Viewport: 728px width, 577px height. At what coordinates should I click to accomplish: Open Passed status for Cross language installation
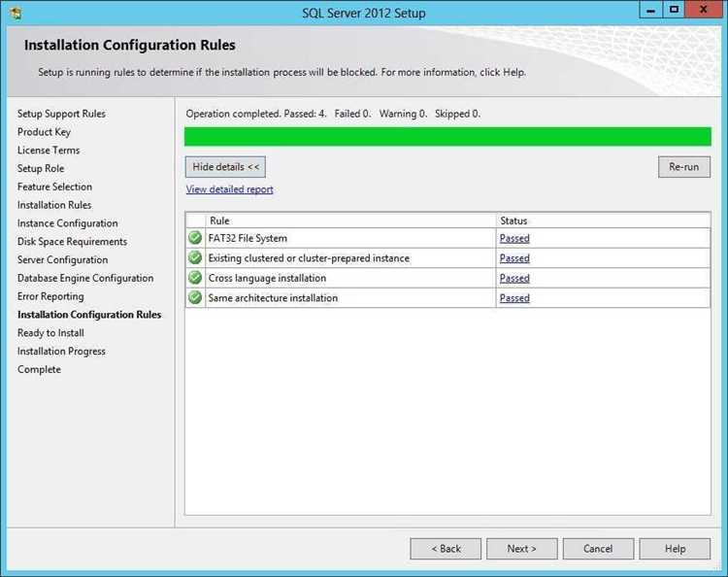514,278
